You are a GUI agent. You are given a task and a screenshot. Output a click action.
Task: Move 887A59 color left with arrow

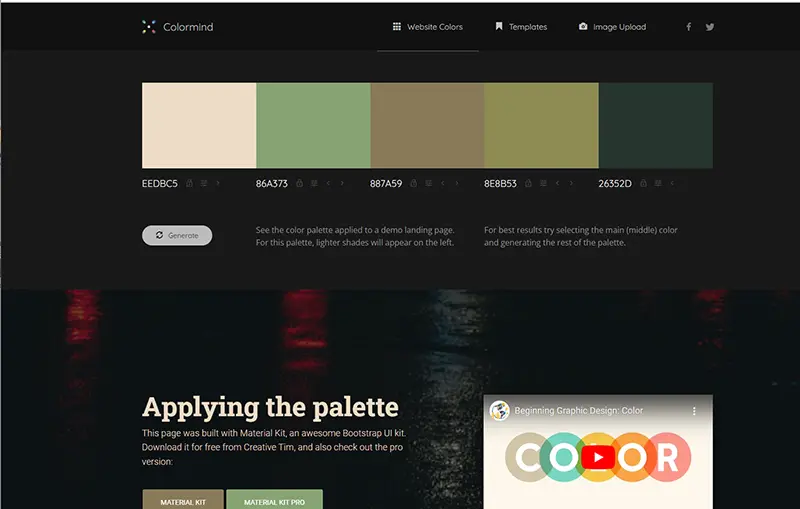pos(442,183)
